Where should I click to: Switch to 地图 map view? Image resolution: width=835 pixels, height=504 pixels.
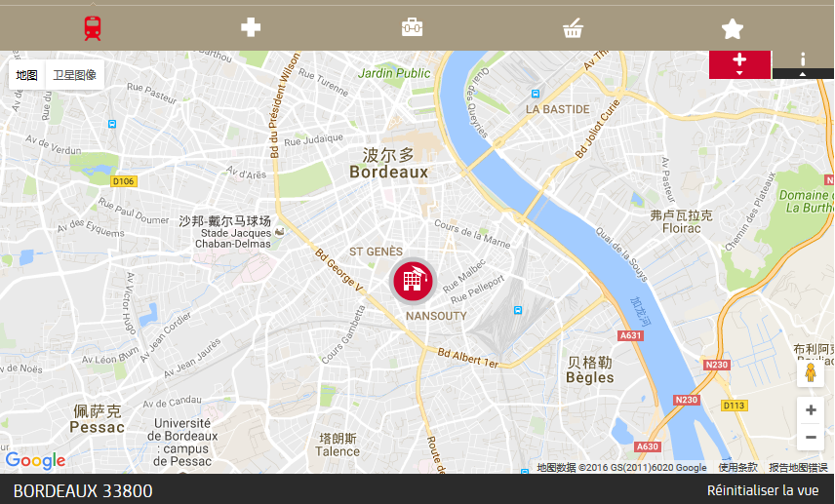click(x=26, y=75)
